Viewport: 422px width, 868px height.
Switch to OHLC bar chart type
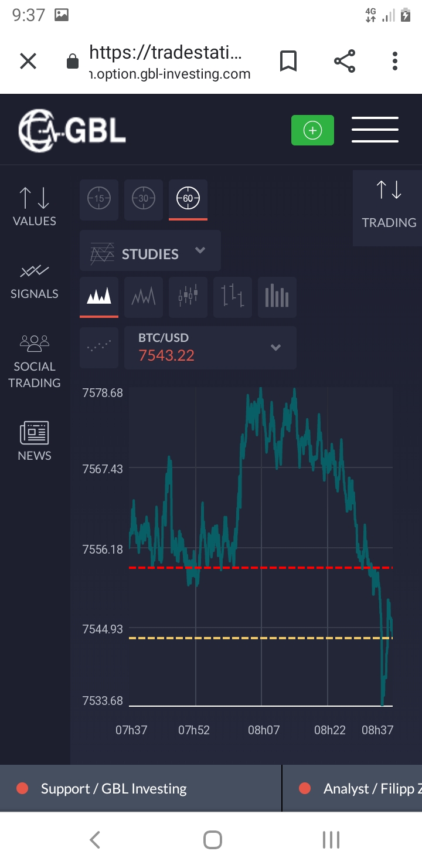point(233,296)
